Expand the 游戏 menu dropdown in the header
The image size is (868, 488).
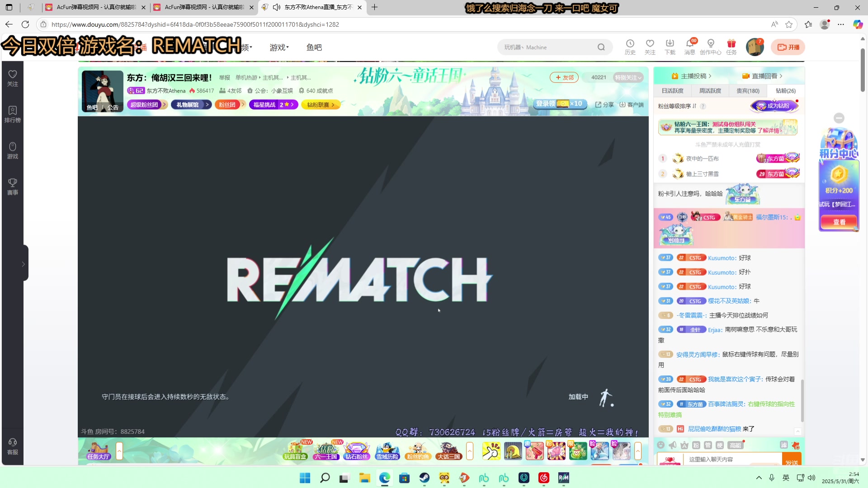[x=279, y=47]
